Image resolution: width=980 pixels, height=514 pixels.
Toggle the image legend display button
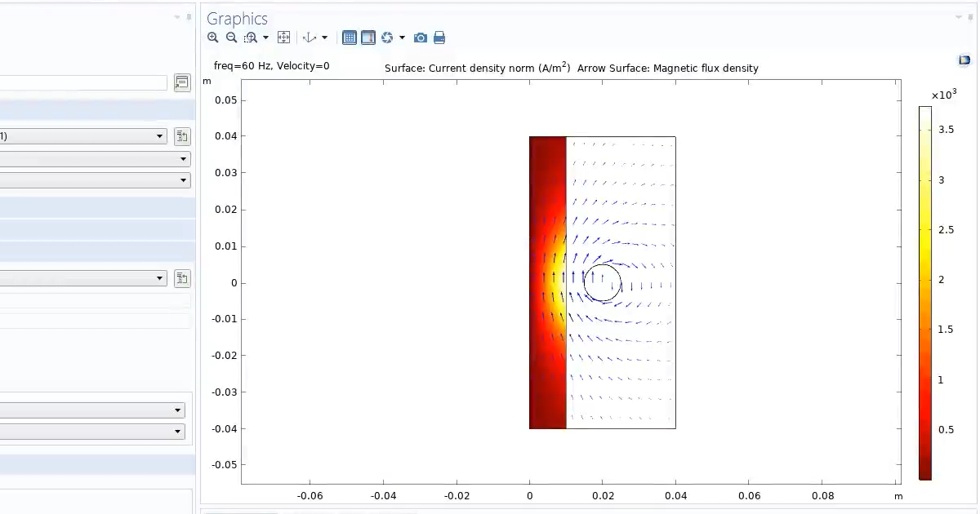pos(368,38)
